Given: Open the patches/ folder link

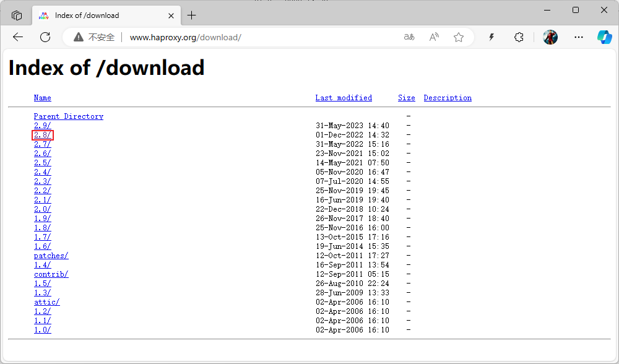Looking at the screenshot, I should coord(51,256).
